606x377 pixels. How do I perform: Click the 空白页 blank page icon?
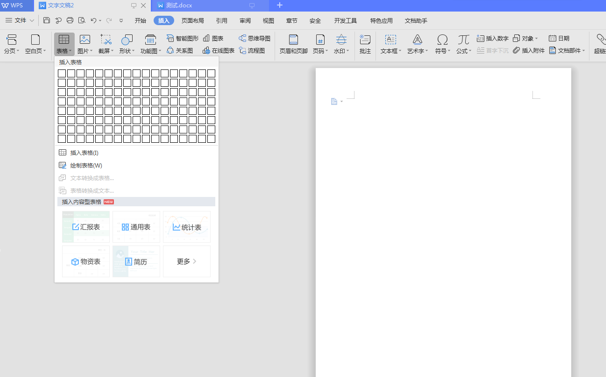[35, 39]
